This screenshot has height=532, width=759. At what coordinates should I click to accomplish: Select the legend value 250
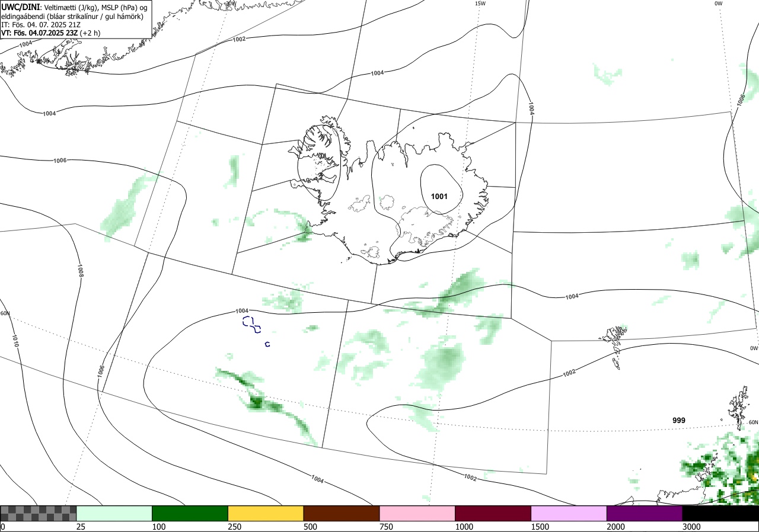coord(235,527)
